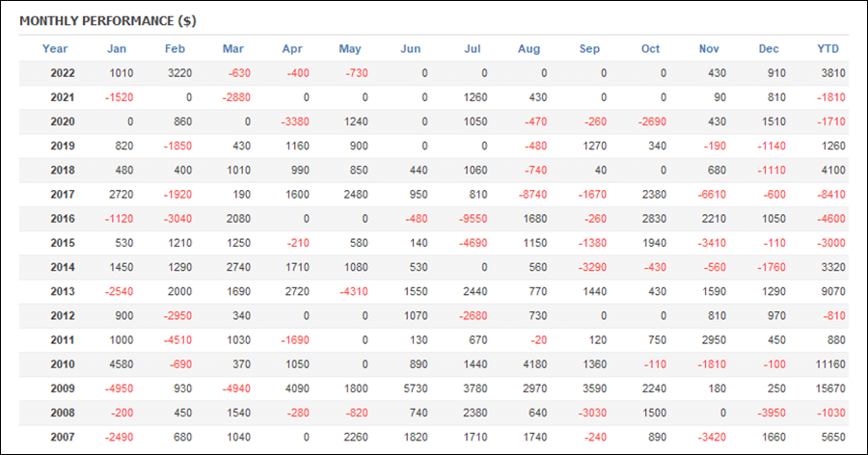The image size is (868, 455).
Task: Click the Year column header
Action: [55, 49]
